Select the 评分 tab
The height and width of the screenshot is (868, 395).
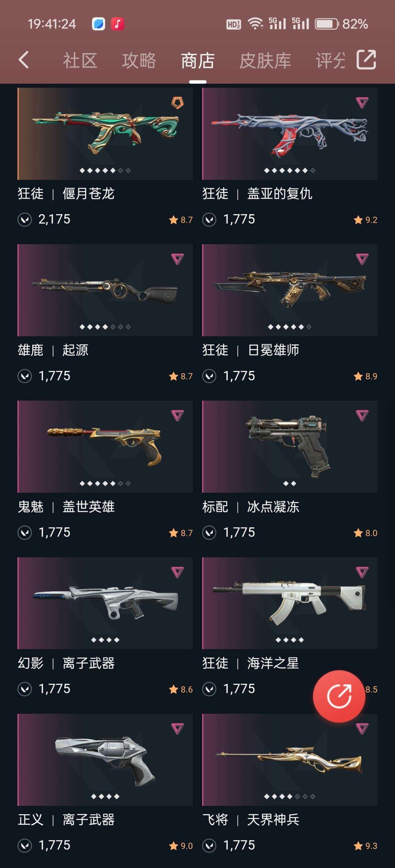(x=330, y=60)
